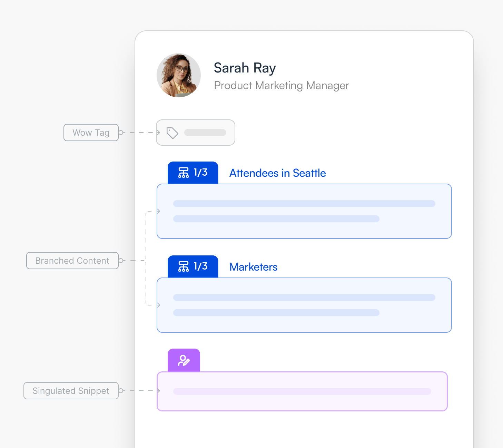Image resolution: width=503 pixels, height=448 pixels.
Task: Click the Wow Tag label
Action: [91, 133]
